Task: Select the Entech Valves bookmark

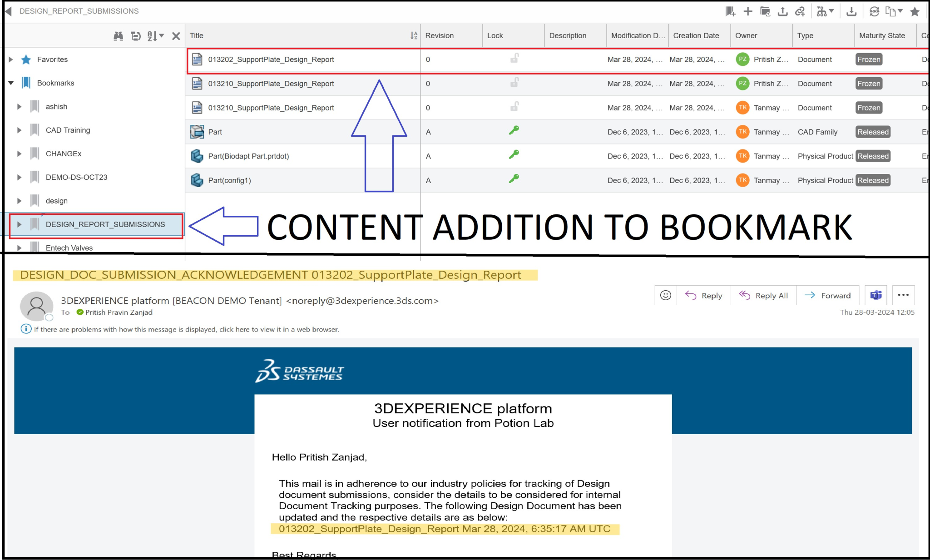Action: click(69, 248)
